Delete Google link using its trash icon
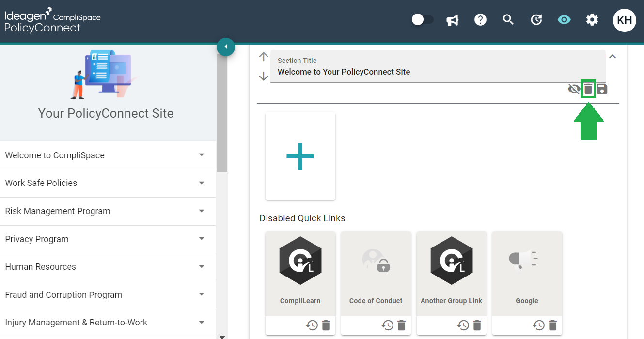 553,325
